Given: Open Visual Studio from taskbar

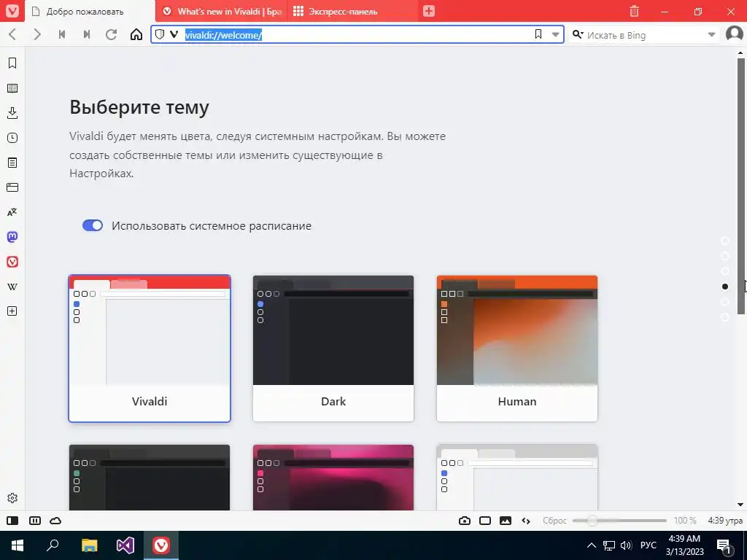Looking at the screenshot, I should (125, 545).
